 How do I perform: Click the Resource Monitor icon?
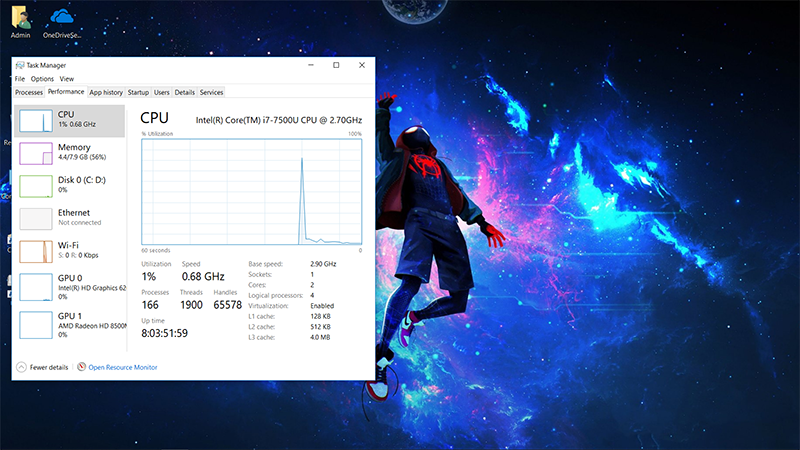click(x=82, y=367)
